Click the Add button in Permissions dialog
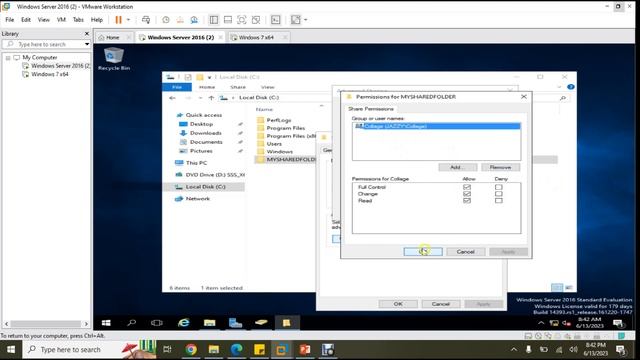Viewport: 640px width, 360px height. [x=458, y=167]
